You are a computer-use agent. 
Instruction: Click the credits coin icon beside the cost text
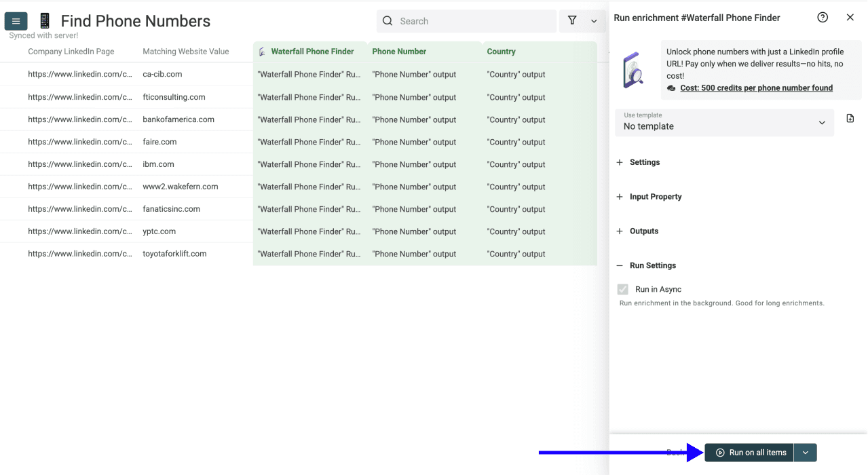[x=671, y=88]
